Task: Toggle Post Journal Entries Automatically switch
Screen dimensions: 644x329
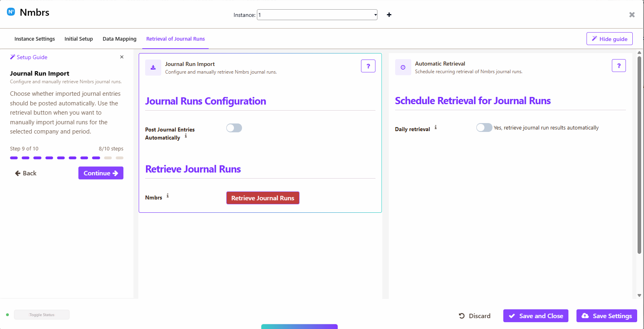Action: coord(234,128)
